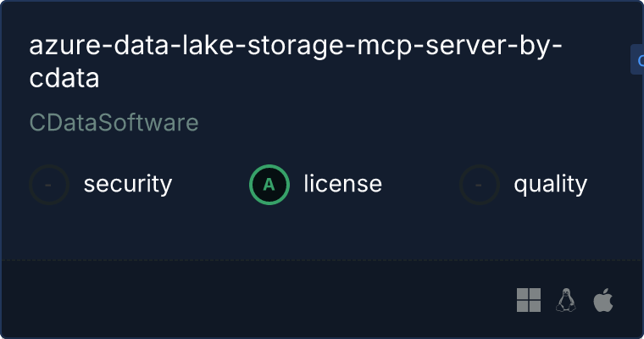Select the 'quality' label text
This screenshot has height=339, width=644.
[x=550, y=184]
